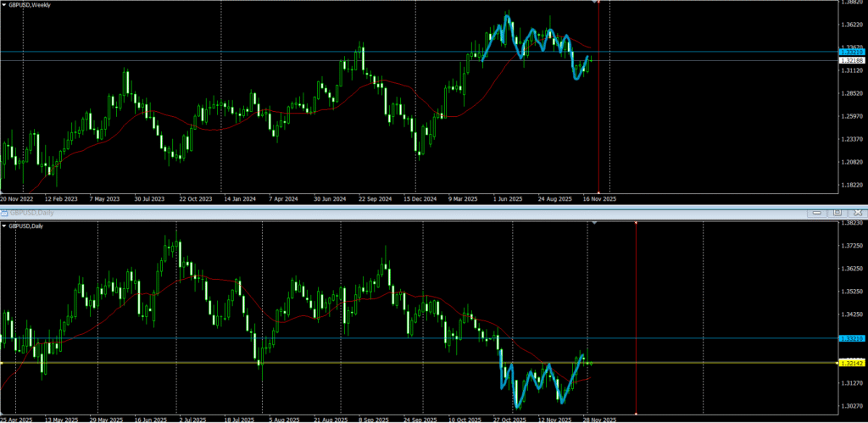The image size is (868, 423).
Task: Click the 16 Nov 2025 date on Weekly time axis
Action: [x=598, y=199]
